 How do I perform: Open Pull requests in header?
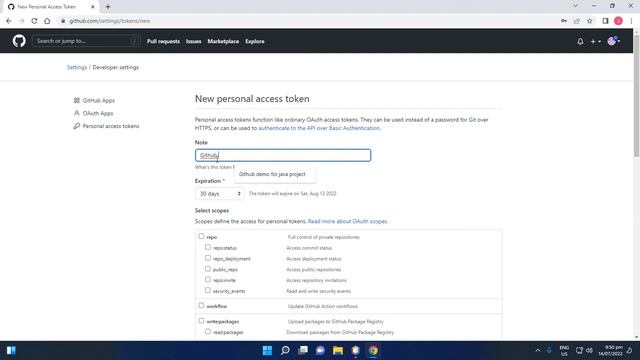click(163, 41)
